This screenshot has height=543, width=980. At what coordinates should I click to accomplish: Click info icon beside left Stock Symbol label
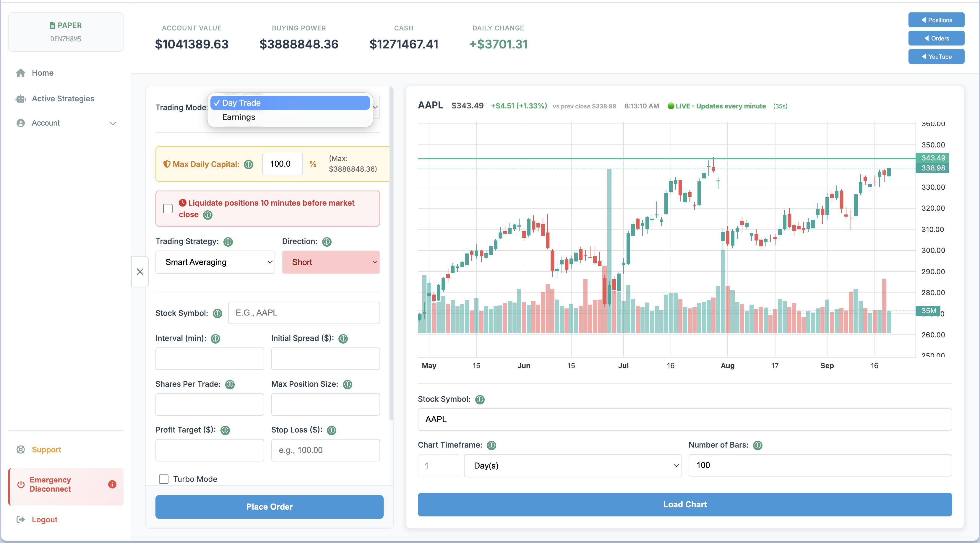click(x=218, y=313)
